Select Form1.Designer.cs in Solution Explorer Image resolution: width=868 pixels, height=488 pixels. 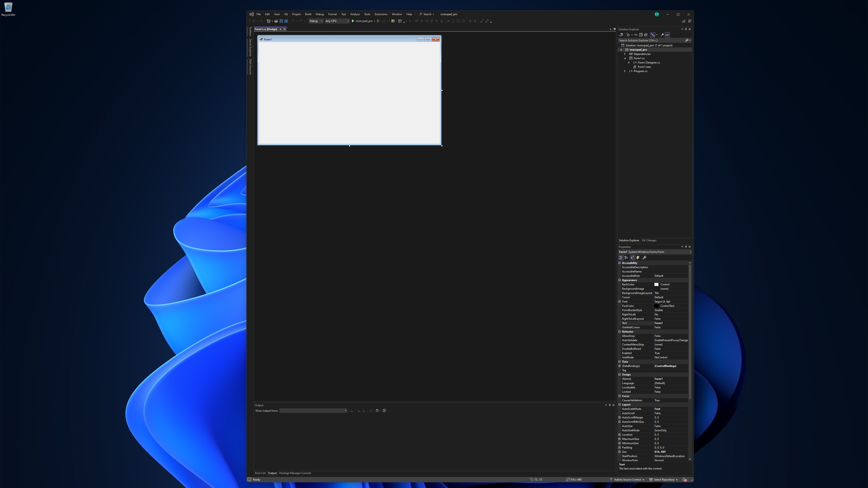click(649, 63)
